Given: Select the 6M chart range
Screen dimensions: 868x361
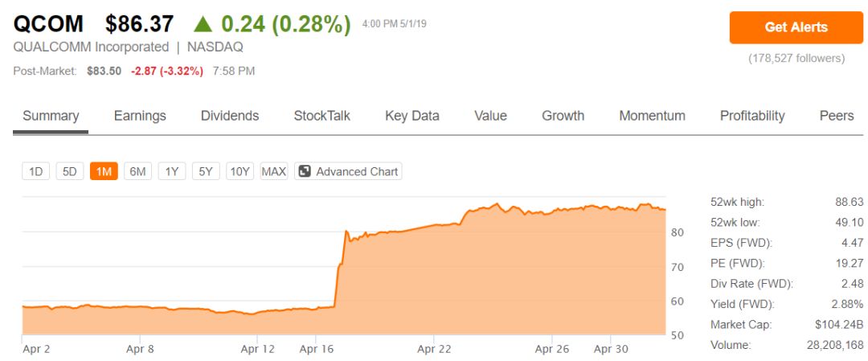Looking at the screenshot, I should [x=138, y=171].
